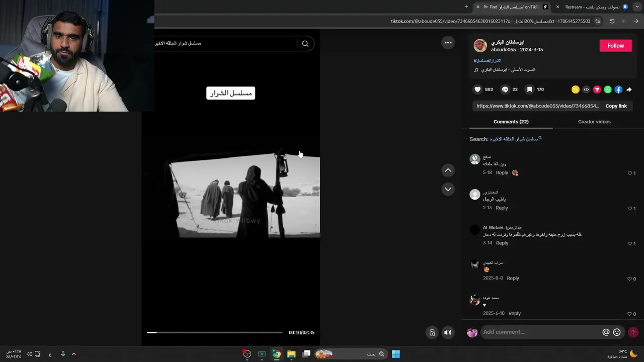Like the comment "وين الفا حلقاته"
This screenshot has height=362, width=644.
[629, 173]
